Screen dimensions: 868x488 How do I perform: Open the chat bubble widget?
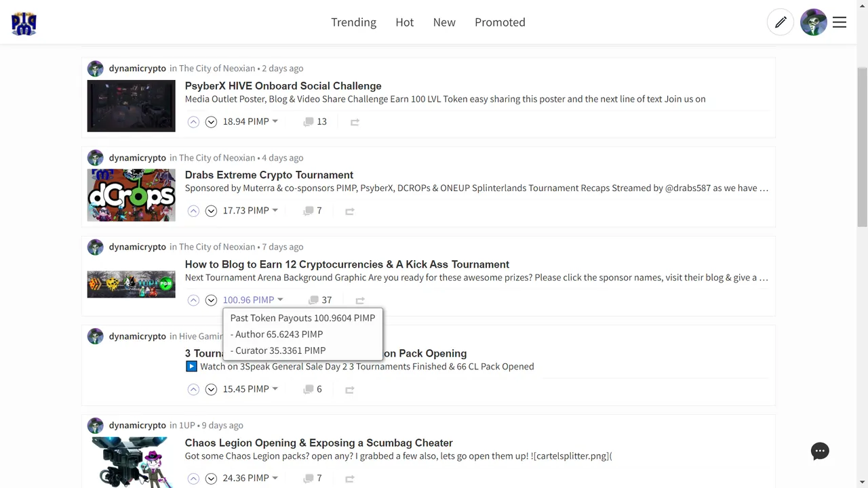click(820, 451)
